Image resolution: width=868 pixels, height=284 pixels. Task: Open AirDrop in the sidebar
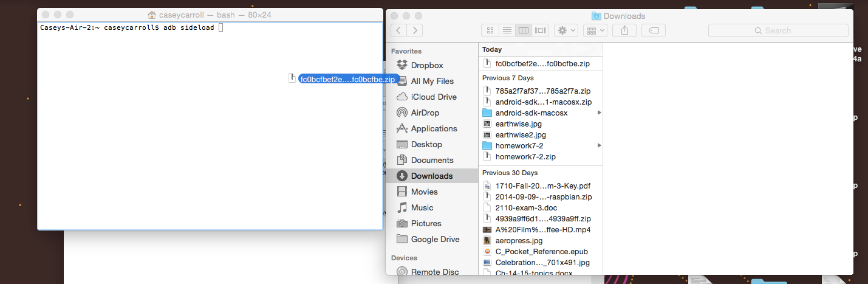click(425, 113)
